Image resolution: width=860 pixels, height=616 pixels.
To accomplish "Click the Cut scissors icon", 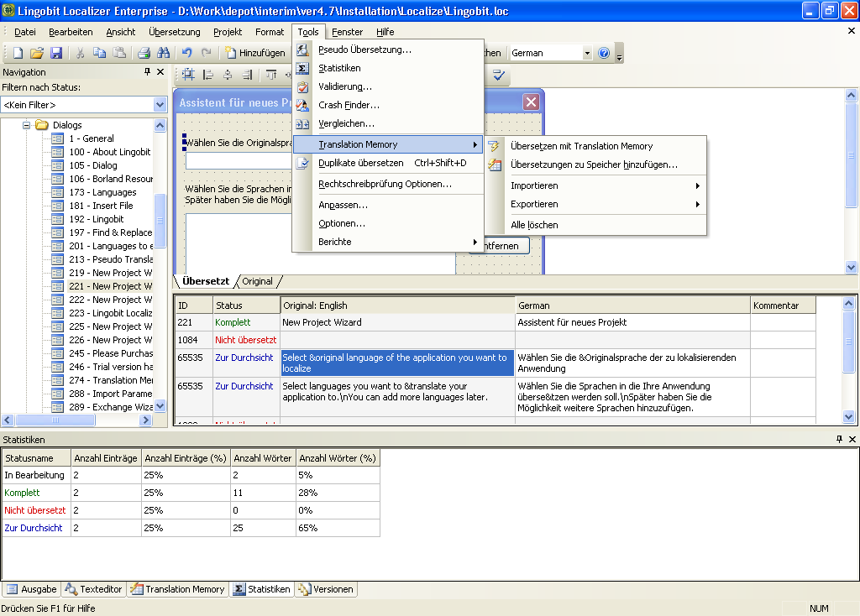I will (x=80, y=53).
